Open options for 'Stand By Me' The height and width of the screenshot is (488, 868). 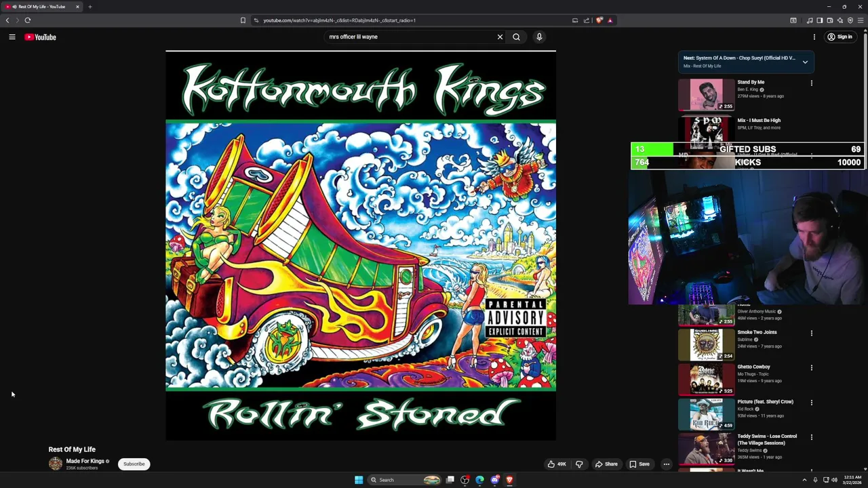point(811,83)
